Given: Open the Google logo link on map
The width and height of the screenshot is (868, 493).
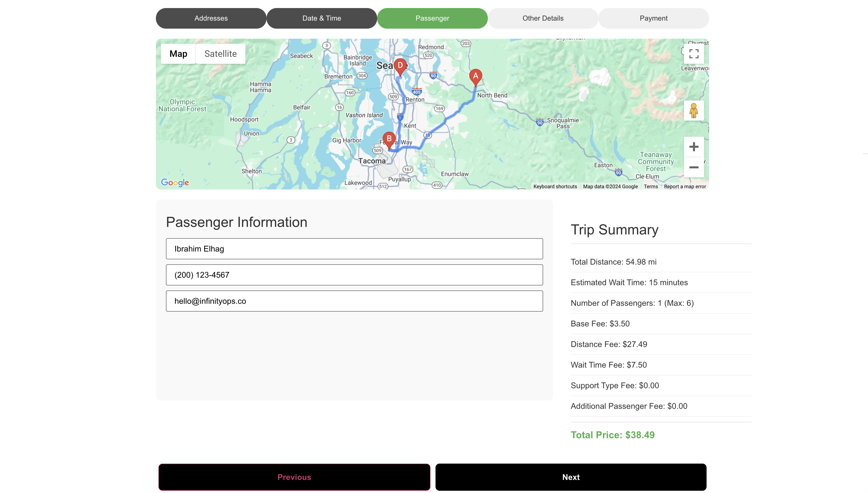Looking at the screenshot, I should pyautogui.click(x=175, y=182).
